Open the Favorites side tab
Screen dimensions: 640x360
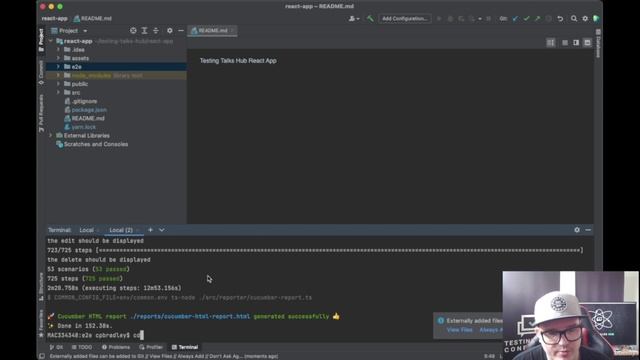click(41, 323)
